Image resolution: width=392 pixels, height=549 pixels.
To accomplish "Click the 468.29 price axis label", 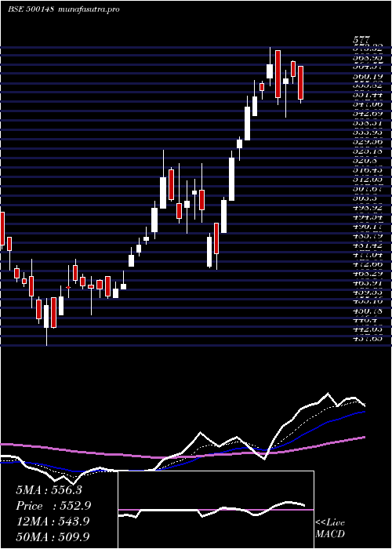I will pyautogui.click(x=367, y=274).
